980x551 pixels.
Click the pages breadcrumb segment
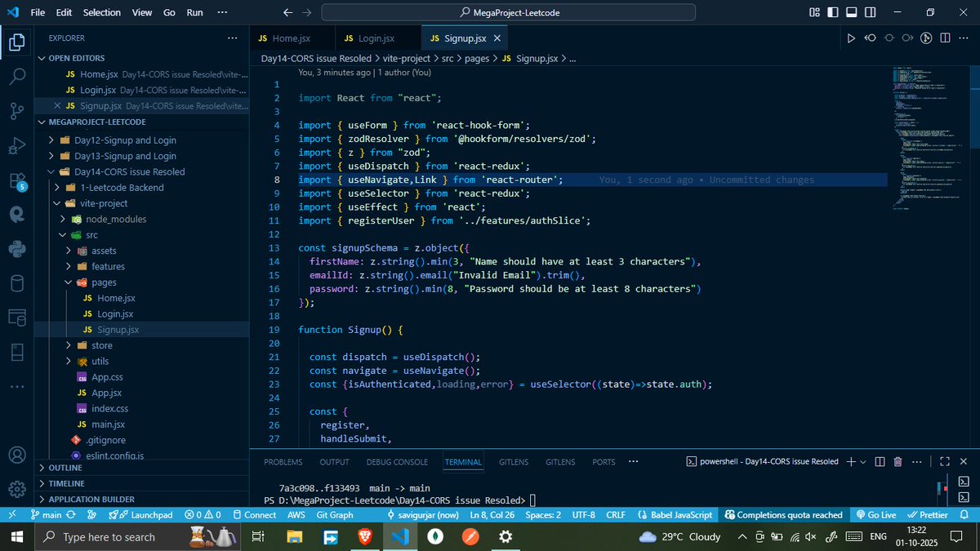pyautogui.click(x=477, y=59)
